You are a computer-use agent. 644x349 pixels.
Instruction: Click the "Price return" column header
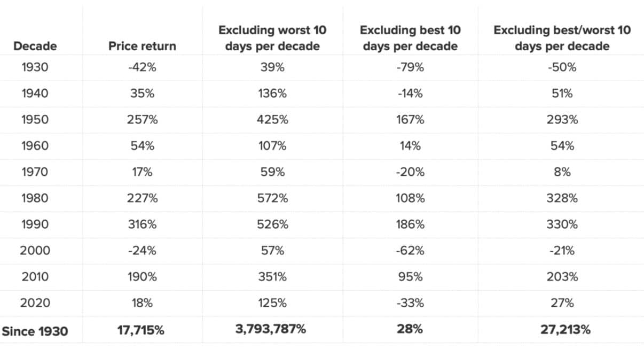[142, 46]
